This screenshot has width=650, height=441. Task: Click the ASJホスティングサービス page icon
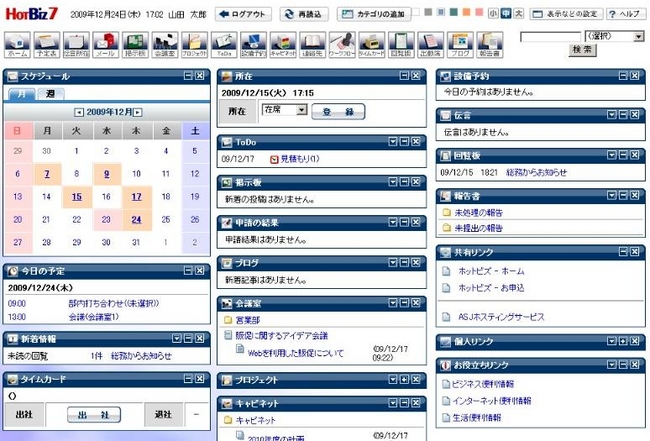(x=446, y=317)
